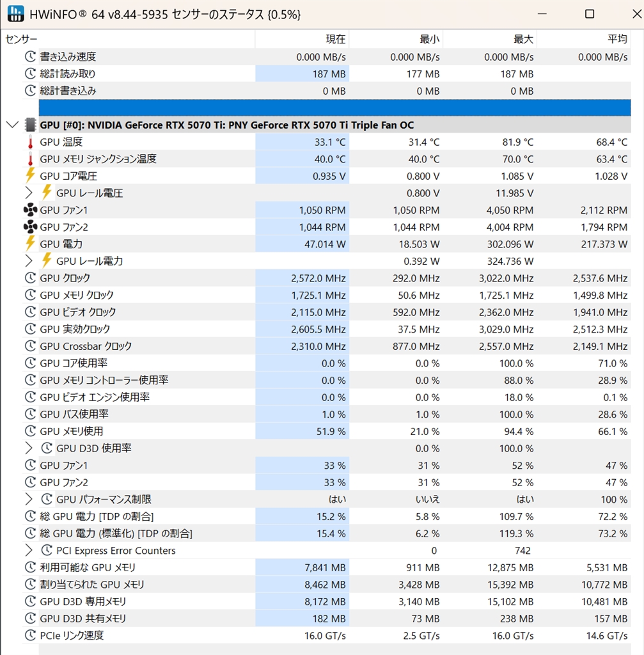Click thermometer icon next to GPU メモリ ジャンクション温度

tap(30, 159)
